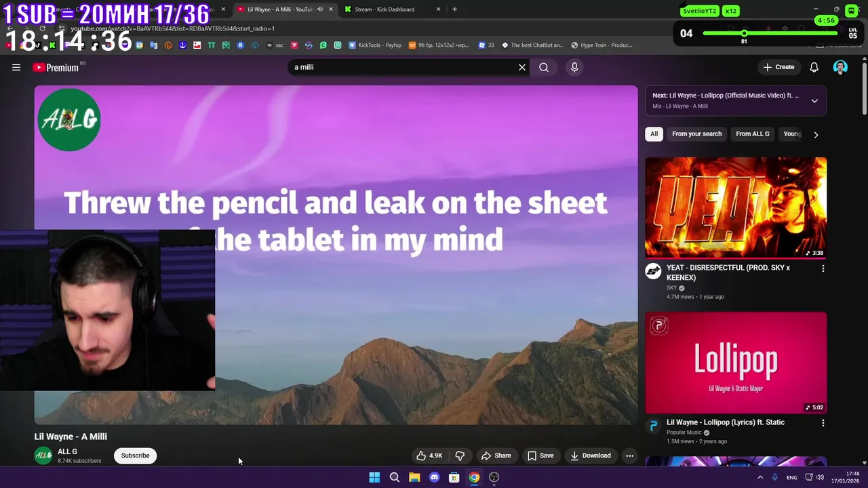Open the SKY channel avatar
868x488 pixels.
[653, 271]
